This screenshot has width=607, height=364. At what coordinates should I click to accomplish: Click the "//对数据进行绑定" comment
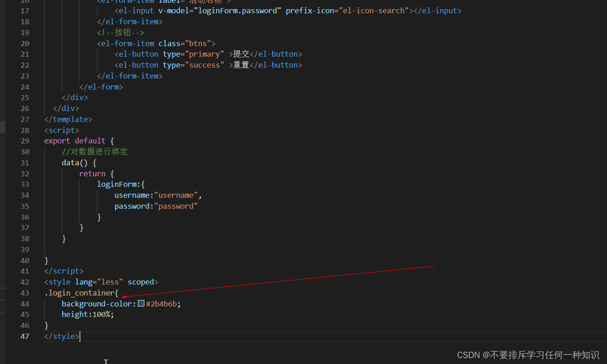pos(95,152)
